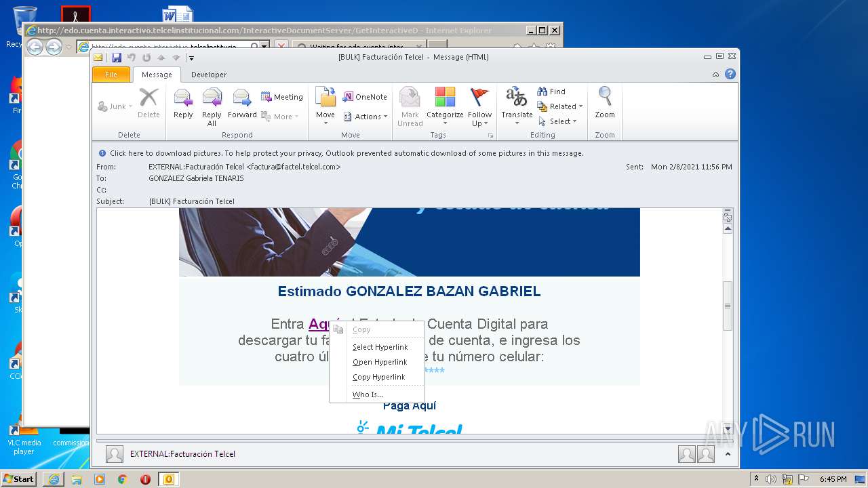Click recipient GONZALEZ Gabriela TENARIS

click(x=196, y=178)
